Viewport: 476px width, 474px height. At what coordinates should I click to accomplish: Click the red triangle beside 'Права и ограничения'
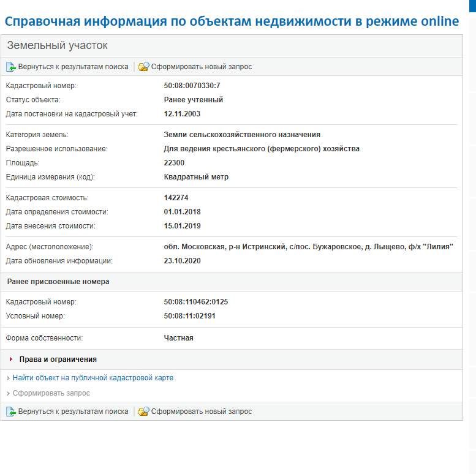pos(12,359)
